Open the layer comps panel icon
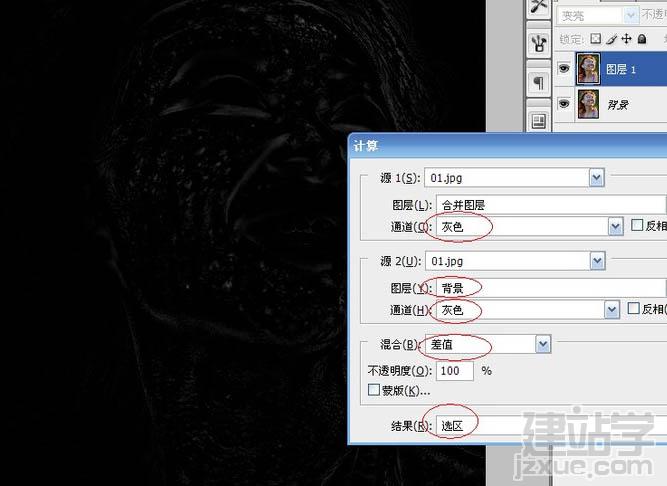This screenshot has height=486, width=667. click(x=539, y=121)
